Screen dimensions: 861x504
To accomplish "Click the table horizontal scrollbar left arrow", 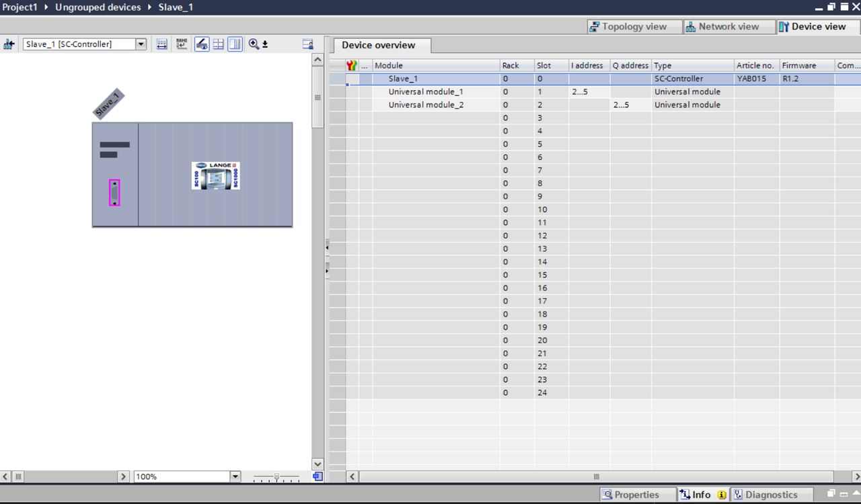I will coord(352,476).
